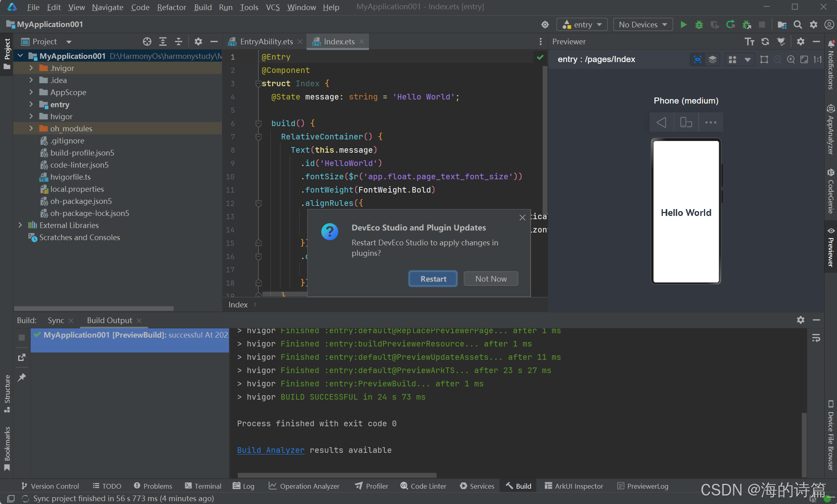Screen dimensions: 837x504
Task: Click Index breadcrumb below editor
Action: 238,305
